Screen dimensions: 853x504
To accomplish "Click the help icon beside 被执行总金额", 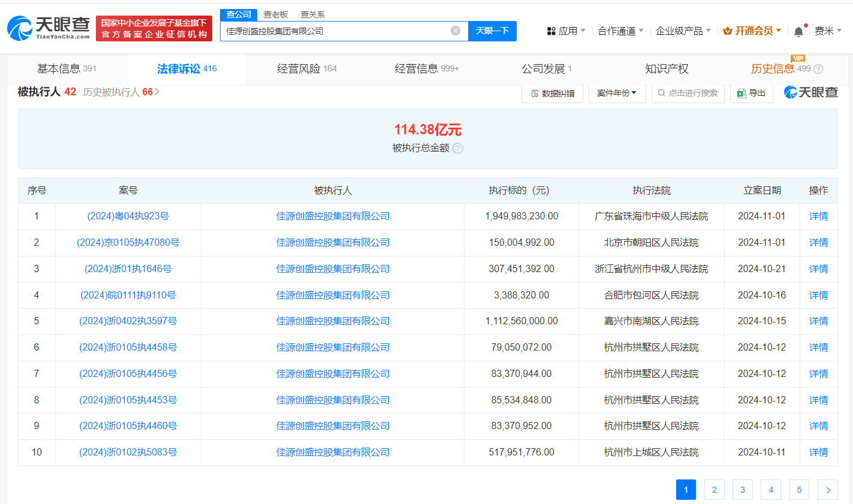I will 457,148.
